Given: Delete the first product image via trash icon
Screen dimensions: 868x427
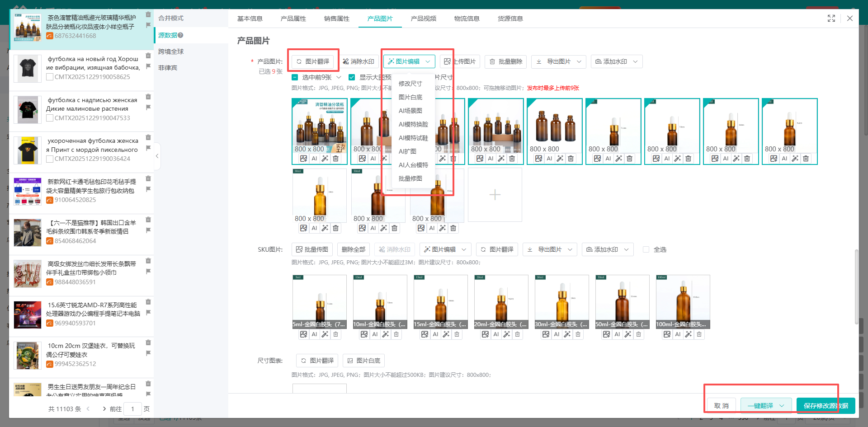Looking at the screenshot, I should coord(335,159).
